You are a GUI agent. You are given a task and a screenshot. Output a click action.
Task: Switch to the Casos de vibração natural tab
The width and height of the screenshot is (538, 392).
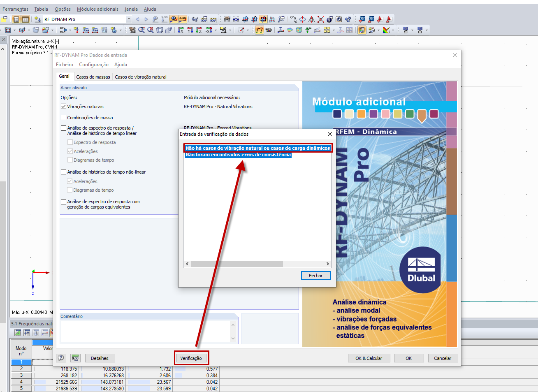coord(141,77)
